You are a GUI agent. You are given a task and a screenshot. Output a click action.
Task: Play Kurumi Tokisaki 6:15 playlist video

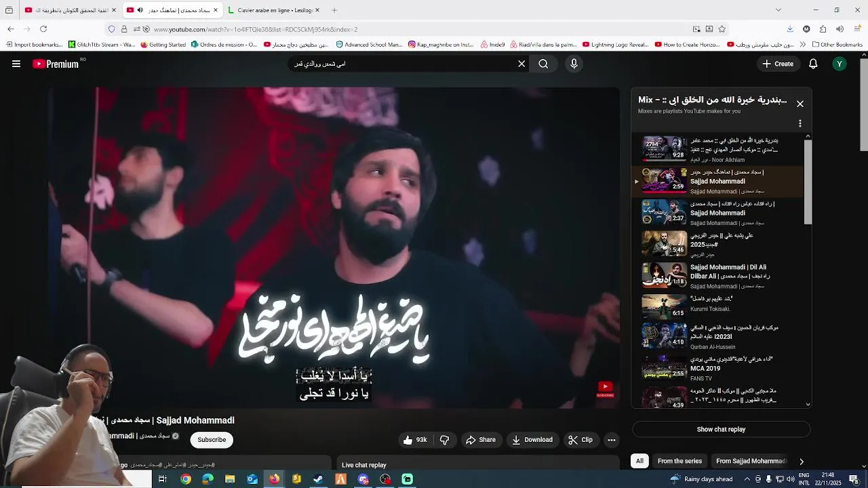click(x=719, y=307)
